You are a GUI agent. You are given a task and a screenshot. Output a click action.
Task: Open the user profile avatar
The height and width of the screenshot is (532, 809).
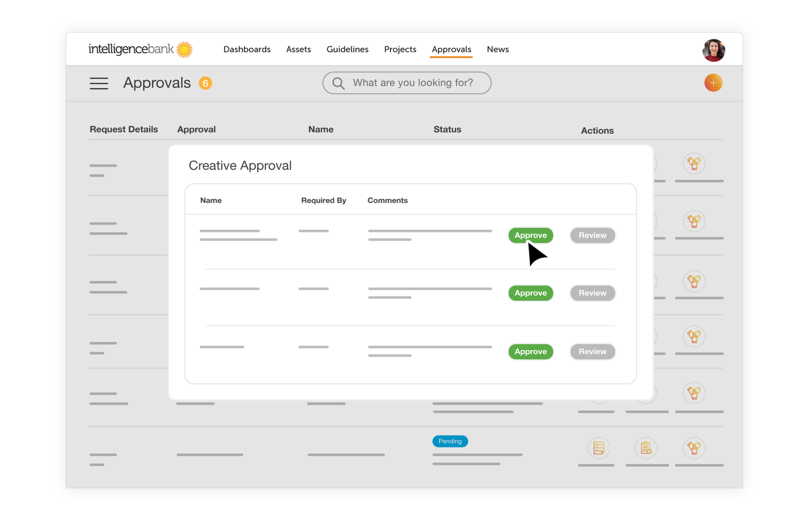(713, 50)
